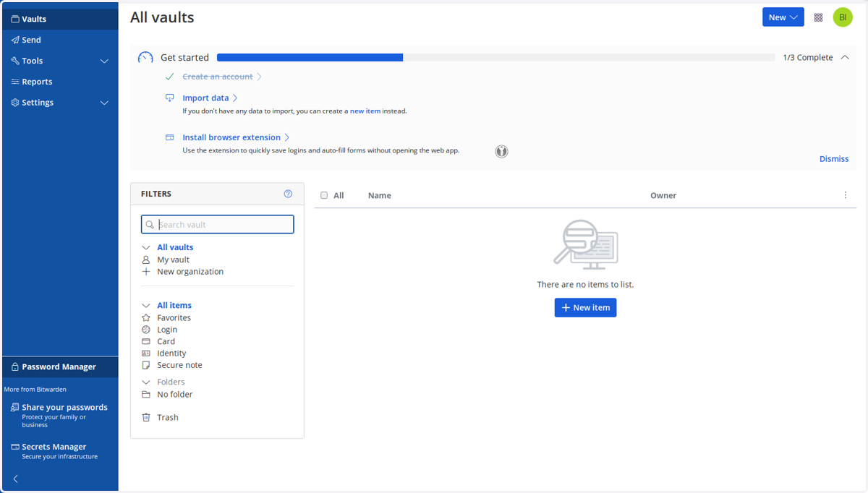Click the Send paper-plane icon
Viewport: 868px width, 493px height.
[15, 40]
